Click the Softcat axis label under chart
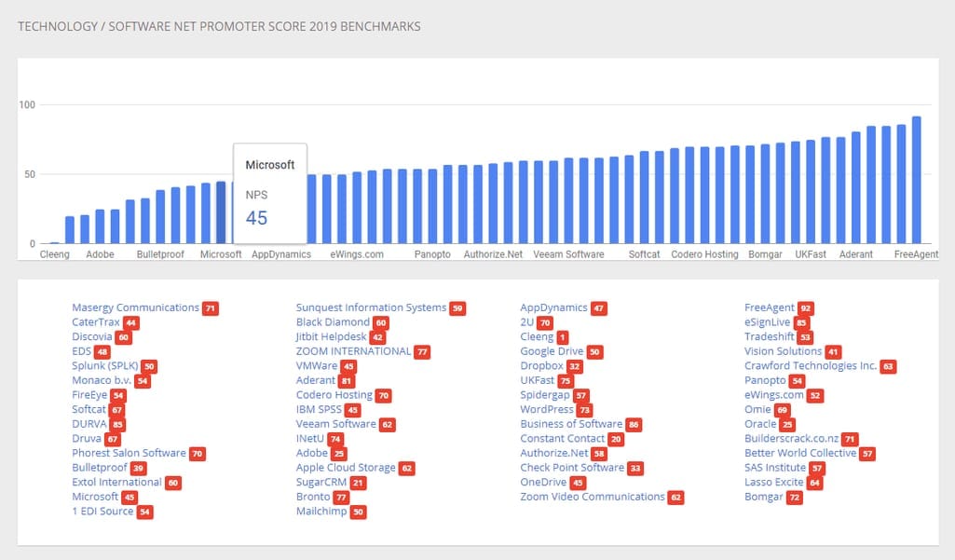This screenshot has height=560, width=955. (x=645, y=254)
